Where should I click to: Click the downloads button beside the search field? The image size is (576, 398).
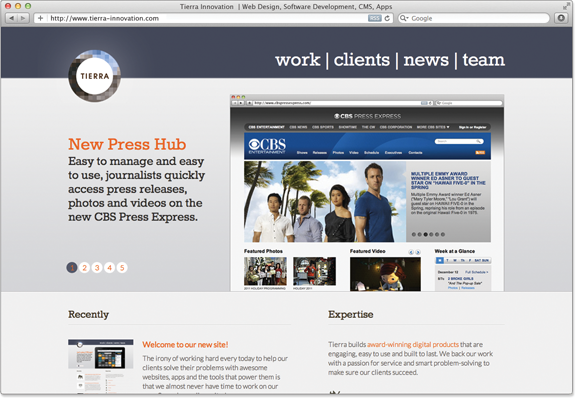tap(561, 18)
